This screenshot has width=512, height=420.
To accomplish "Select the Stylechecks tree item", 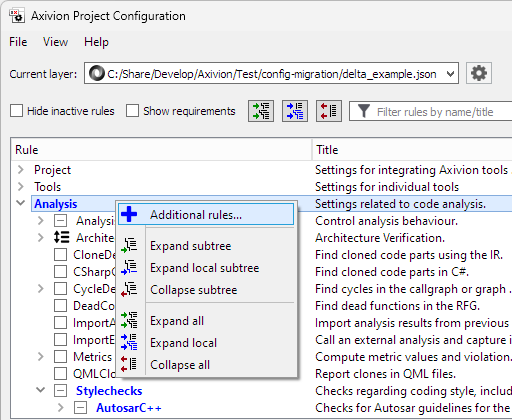I will (x=109, y=391).
